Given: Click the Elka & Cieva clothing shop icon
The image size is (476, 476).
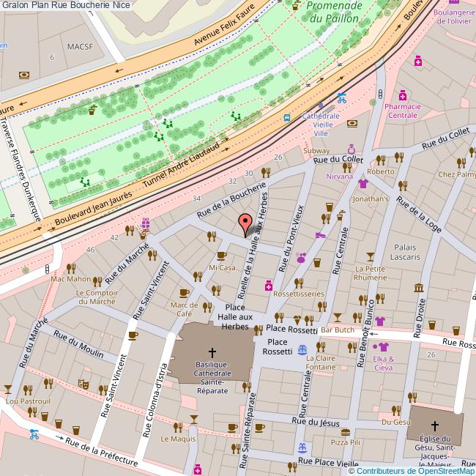Looking at the screenshot, I should (x=381, y=347).
